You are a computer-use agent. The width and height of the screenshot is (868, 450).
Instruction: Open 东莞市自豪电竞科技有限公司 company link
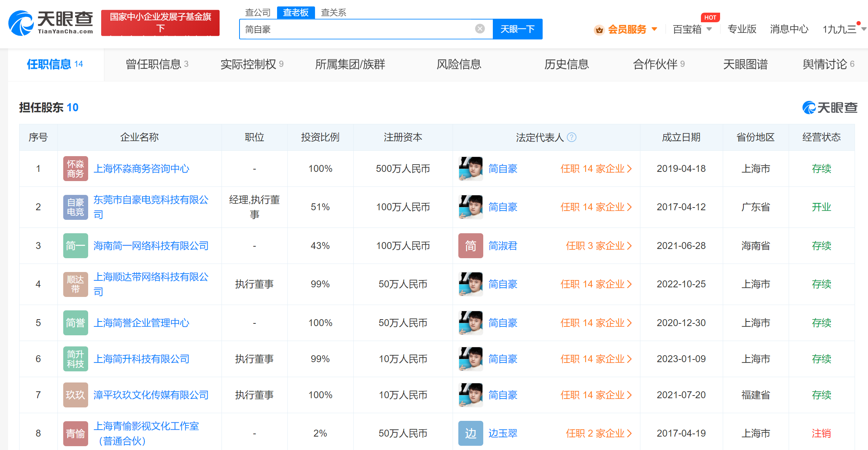pyautogui.click(x=151, y=207)
